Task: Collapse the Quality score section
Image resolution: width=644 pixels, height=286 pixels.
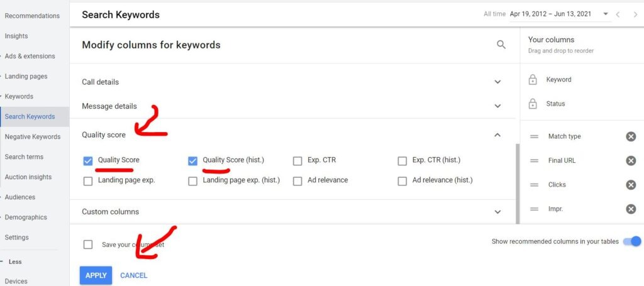Action: tap(497, 135)
